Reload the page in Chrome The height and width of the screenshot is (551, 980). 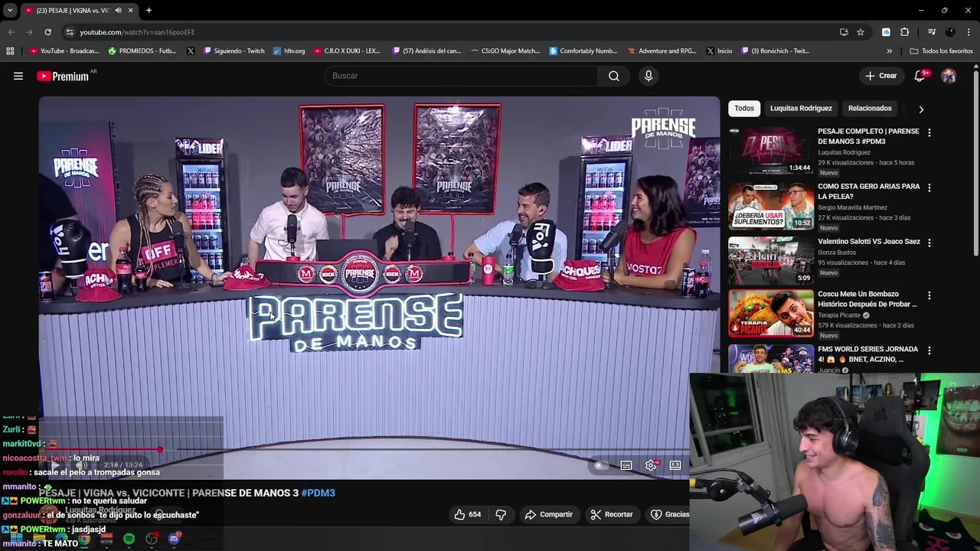[x=47, y=32]
